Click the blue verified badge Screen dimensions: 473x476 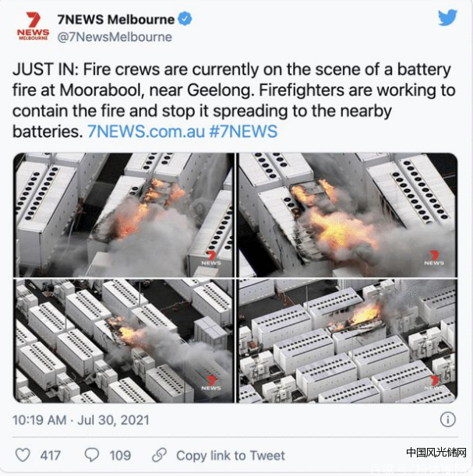(x=185, y=19)
